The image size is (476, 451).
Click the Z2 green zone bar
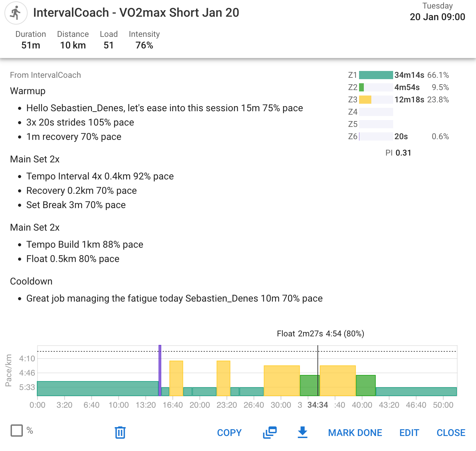pos(361,87)
